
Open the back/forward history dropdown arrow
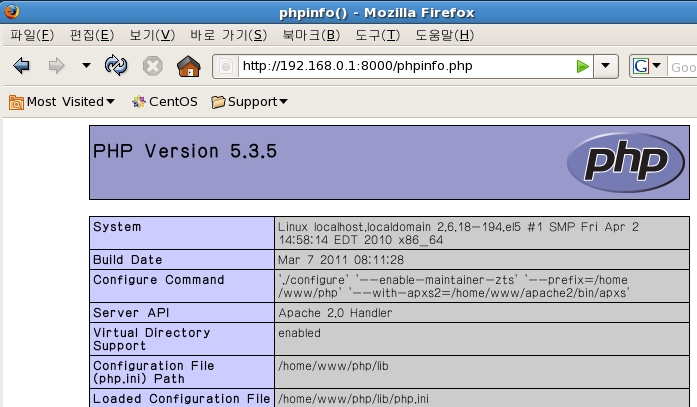(86, 66)
